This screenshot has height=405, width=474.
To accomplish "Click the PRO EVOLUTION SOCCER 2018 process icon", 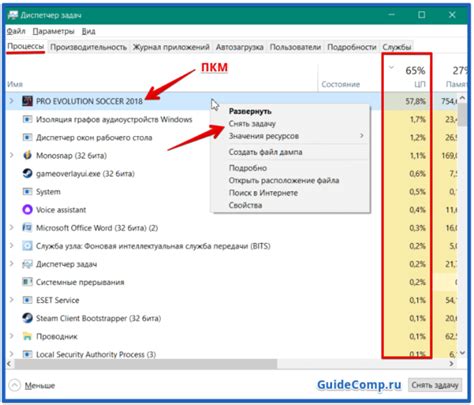I will [27, 101].
